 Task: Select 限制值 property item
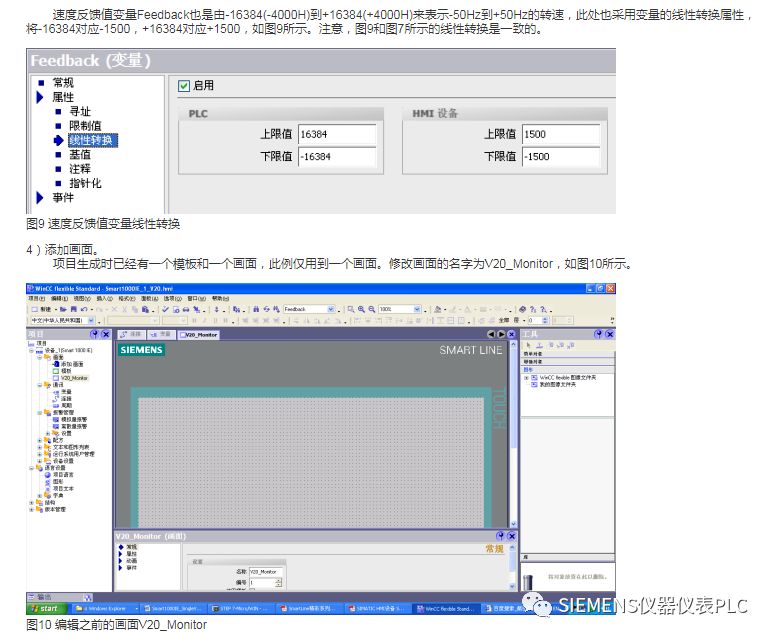85,126
